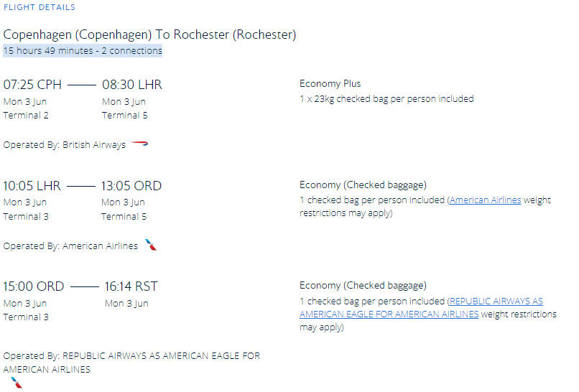Click the American Airlines logo beside LHR-ORD flight
The image size is (579, 392).
(151, 245)
